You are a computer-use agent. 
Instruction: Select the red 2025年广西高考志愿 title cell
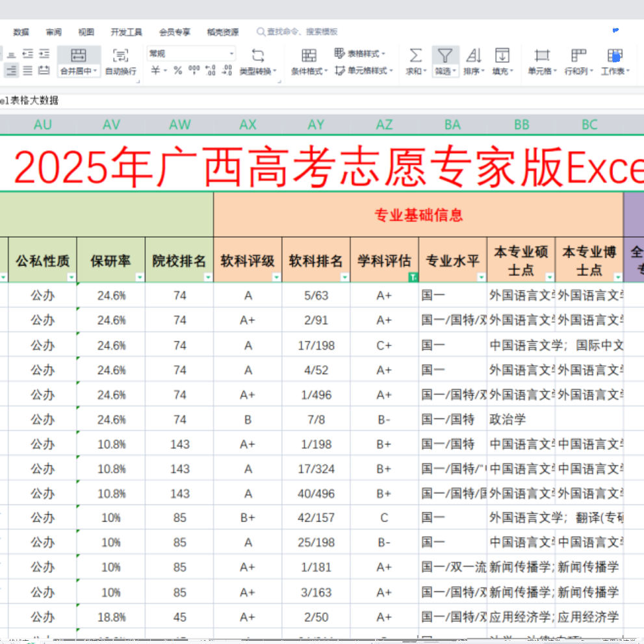(x=322, y=164)
